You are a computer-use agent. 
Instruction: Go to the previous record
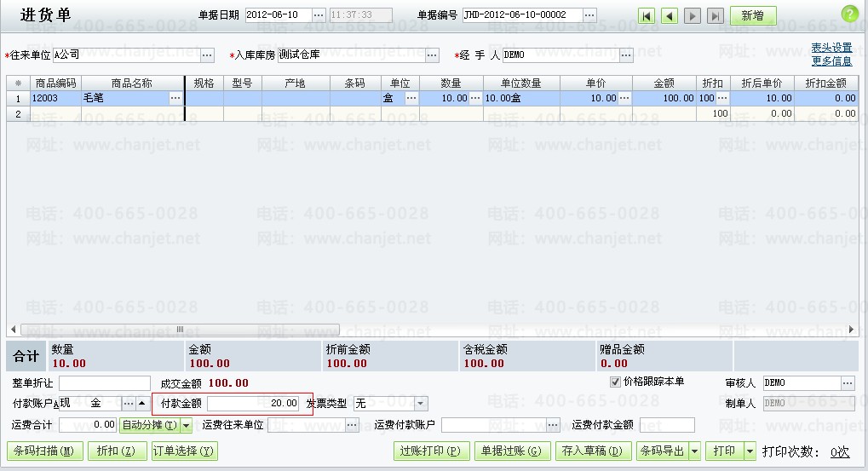tap(670, 16)
